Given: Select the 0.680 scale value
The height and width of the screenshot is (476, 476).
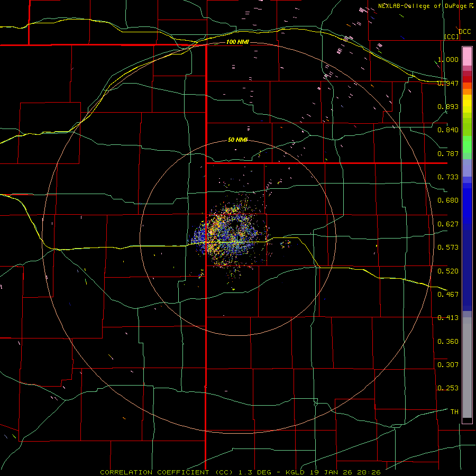Looking at the screenshot, I should click(448, 200).
